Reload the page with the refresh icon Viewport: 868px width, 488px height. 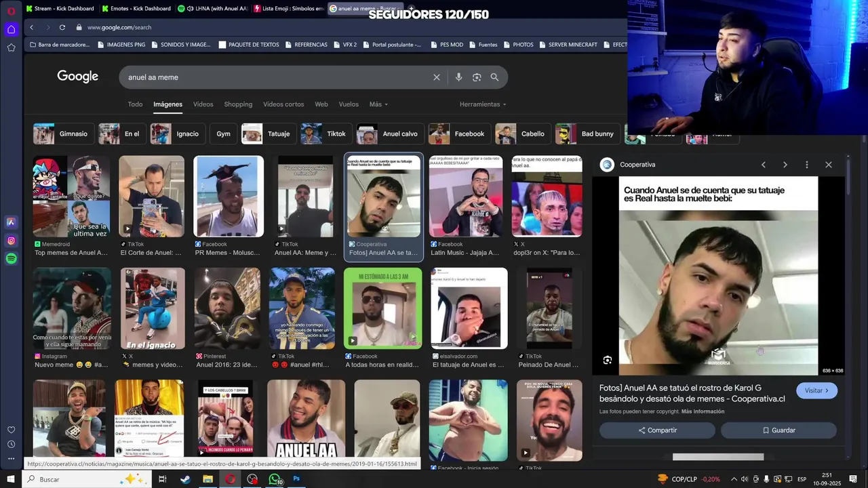[x=62, y=27]
